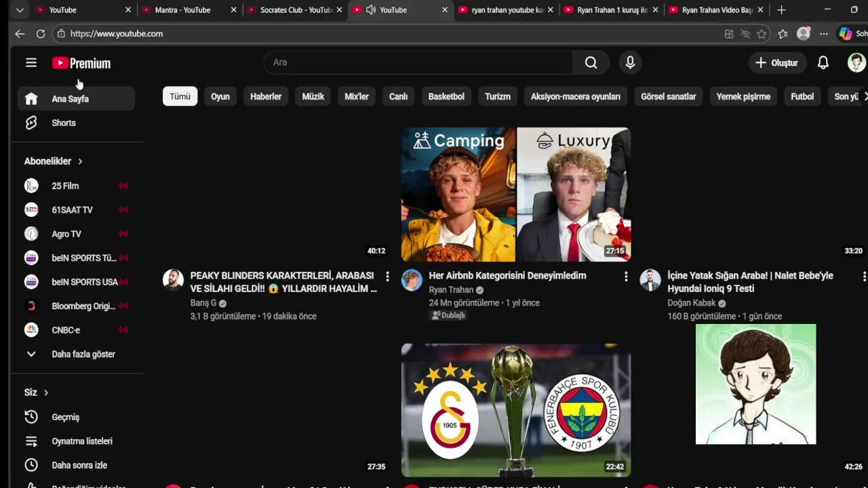Switch to ryan trahan youtube tab
This screenshot has width=868, height=488.
(506, 10)
